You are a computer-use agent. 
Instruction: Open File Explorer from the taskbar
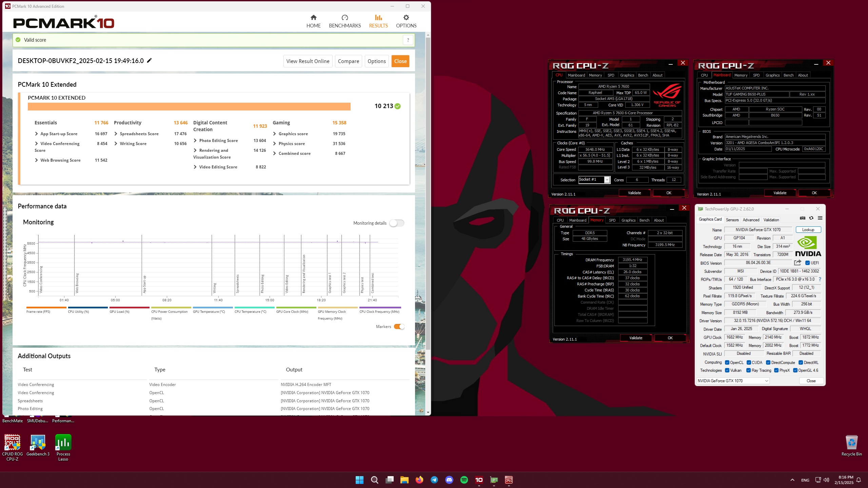404,480
